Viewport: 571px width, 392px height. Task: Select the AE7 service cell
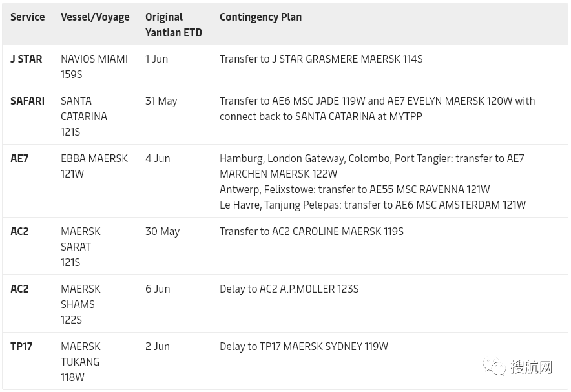pos(19,158)
